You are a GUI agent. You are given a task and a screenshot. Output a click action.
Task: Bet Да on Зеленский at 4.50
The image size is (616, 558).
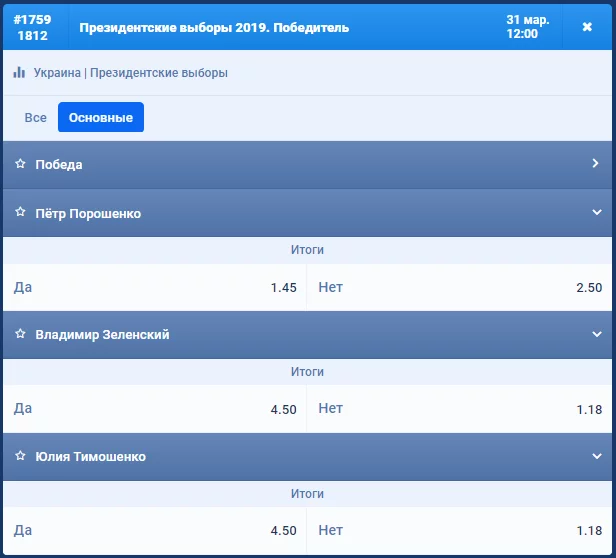coord(155,409)
